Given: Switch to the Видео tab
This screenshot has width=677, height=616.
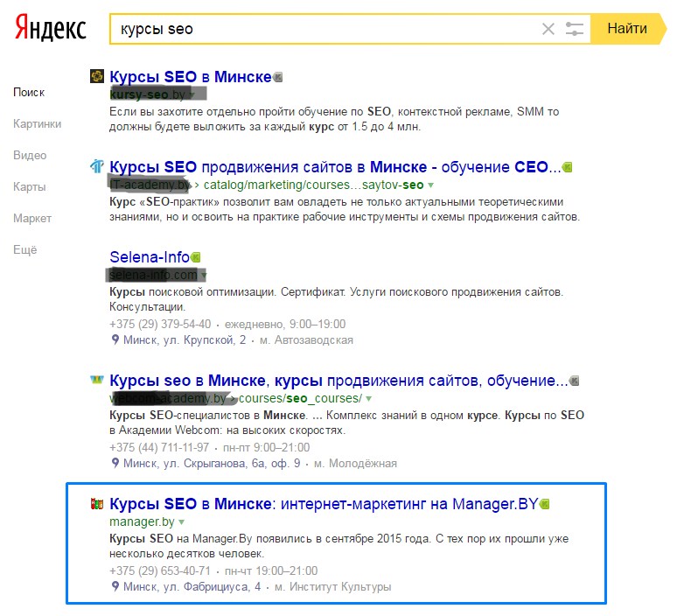Looking at the screenshot, I should pyautogui.click(x=30, y=156).
